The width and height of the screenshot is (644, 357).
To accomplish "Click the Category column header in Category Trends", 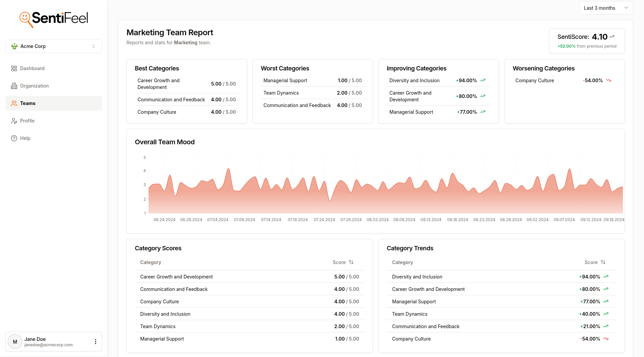I will [402, 262].
